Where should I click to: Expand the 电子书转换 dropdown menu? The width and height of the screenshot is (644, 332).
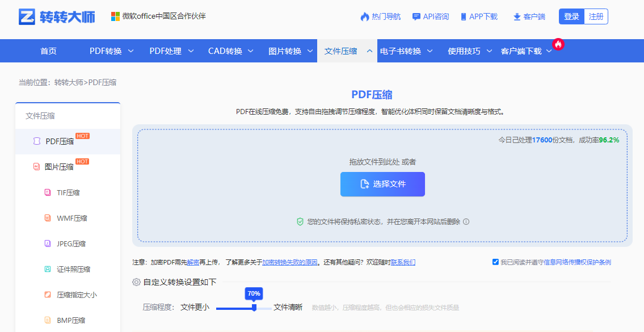[x=430, y=51]
